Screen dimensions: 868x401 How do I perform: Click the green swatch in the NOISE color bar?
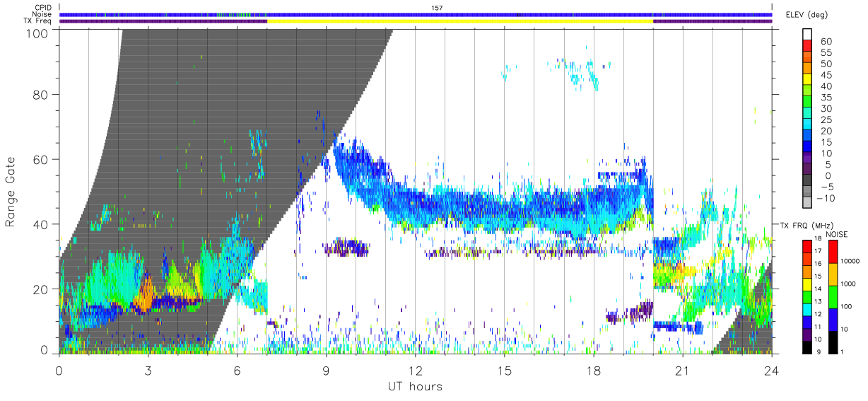(x=833, y=296)
